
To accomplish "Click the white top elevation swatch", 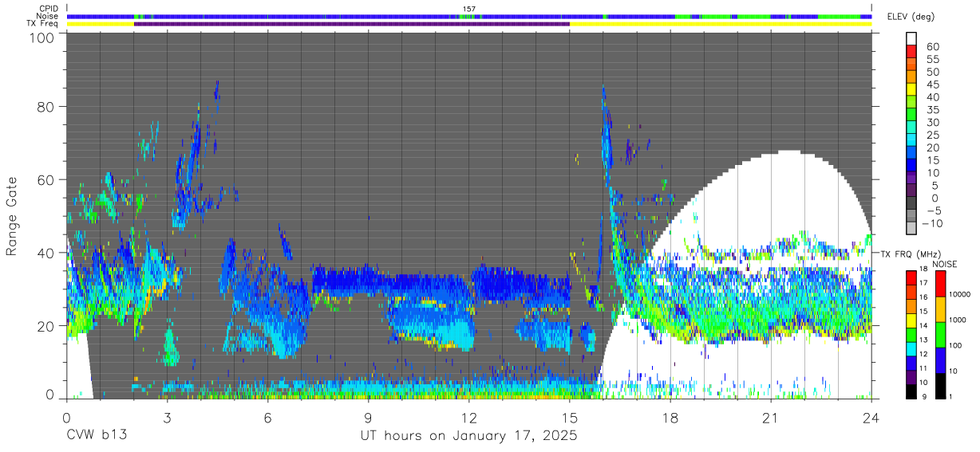I will 912,38.
